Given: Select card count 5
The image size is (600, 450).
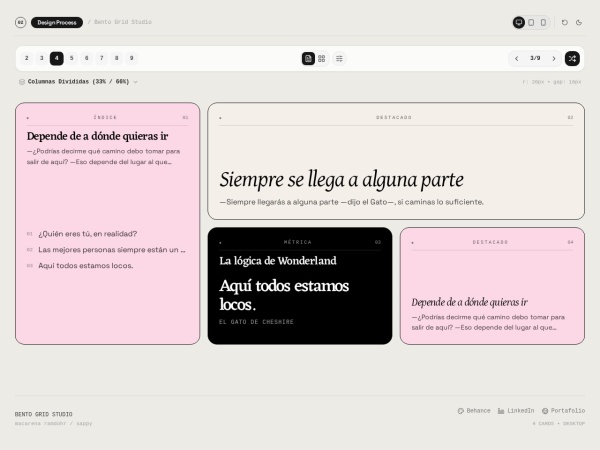Looking at the screenshot, I should click(x=72, y=58).
